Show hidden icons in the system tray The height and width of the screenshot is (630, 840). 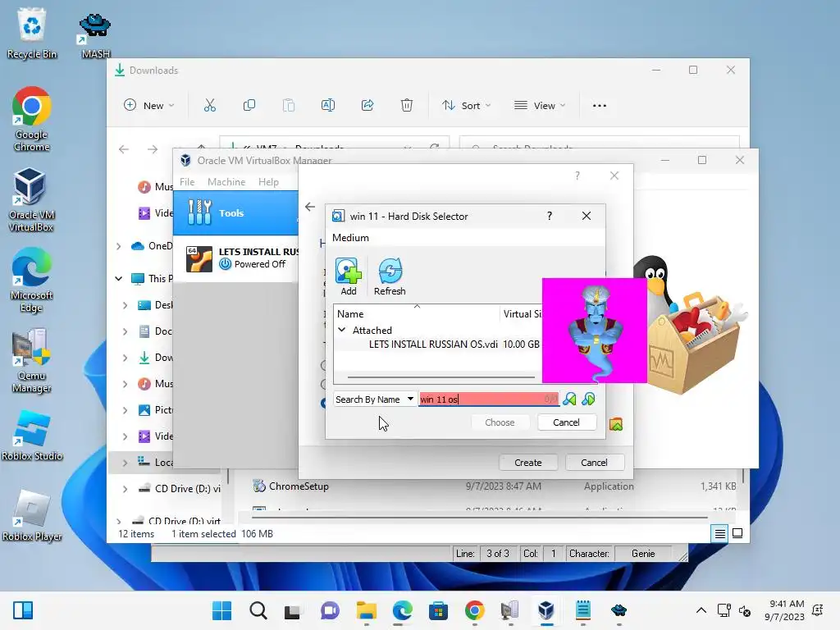click(x=701, y=610)
